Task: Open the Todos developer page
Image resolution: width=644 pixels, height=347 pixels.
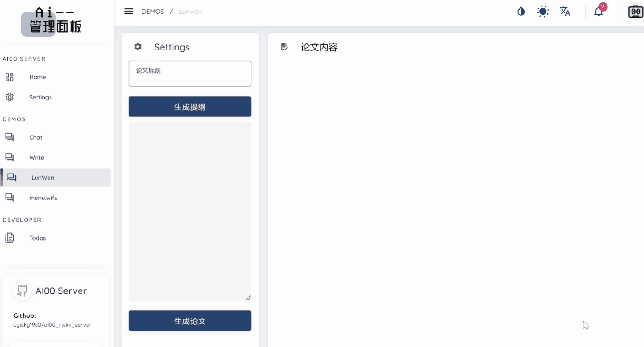Action: (37, 238)
